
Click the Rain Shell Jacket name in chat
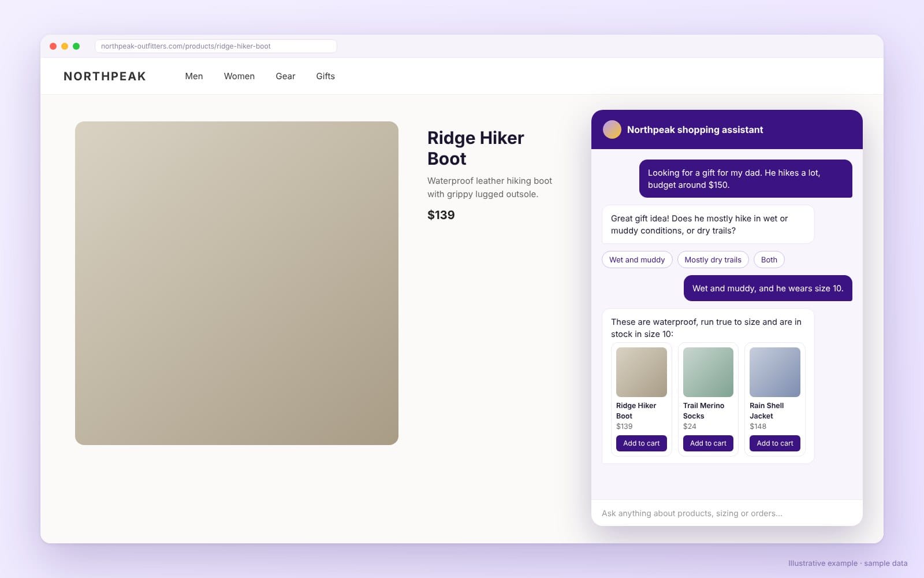[767, 410]
